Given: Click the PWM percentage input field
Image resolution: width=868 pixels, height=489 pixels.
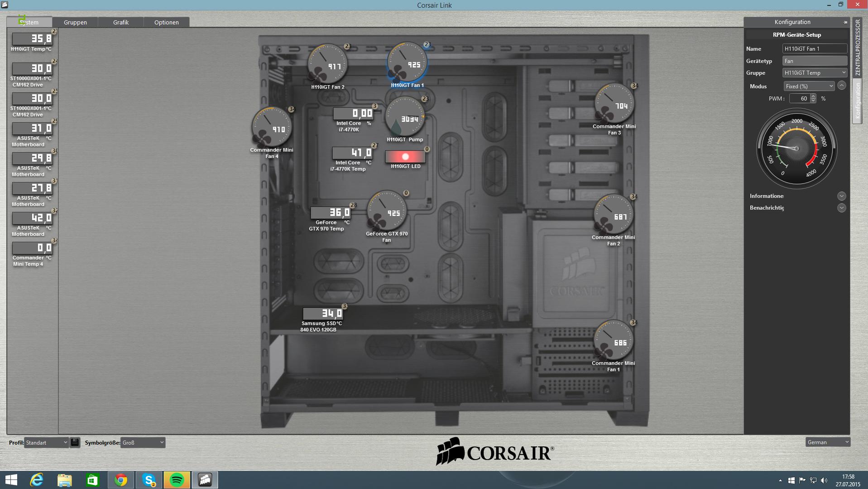Looking at the screenshot, I should point(800,98).
